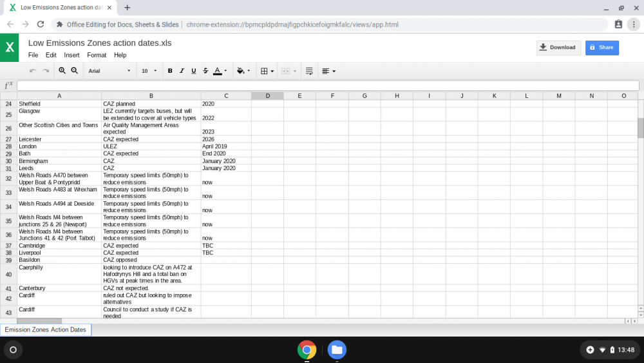Click the blue Share button

coord(601,48)
